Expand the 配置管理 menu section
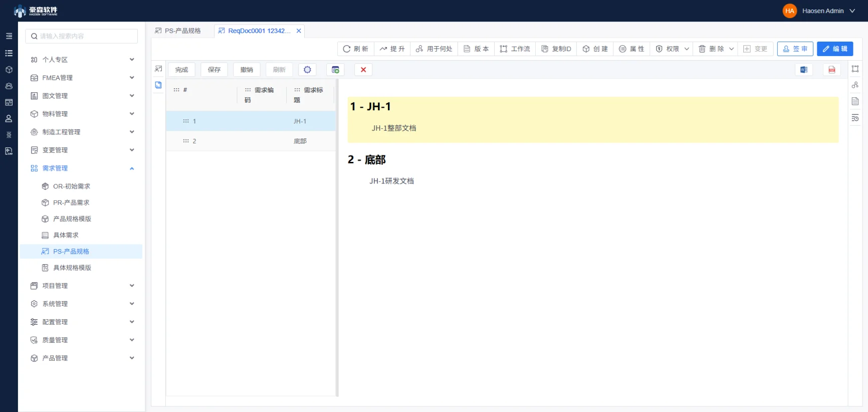This screenshot has width=868, height=412. tap(82, 322)
